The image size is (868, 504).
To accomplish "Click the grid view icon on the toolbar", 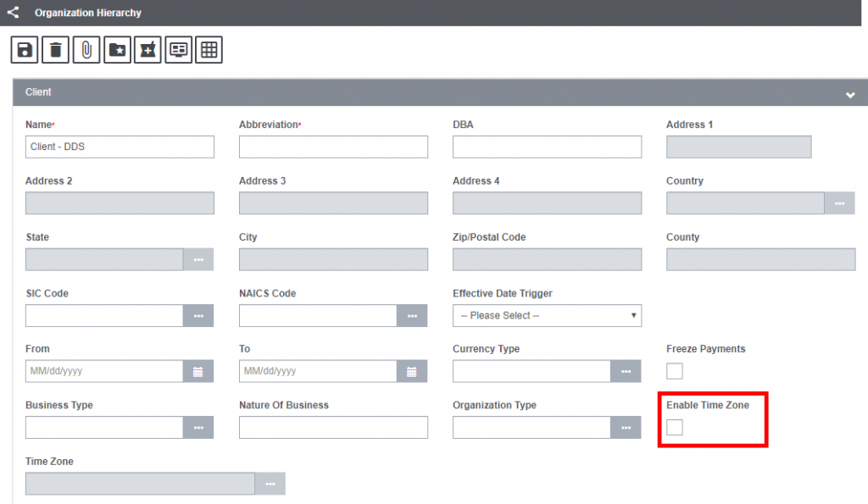I will (209, 49).
